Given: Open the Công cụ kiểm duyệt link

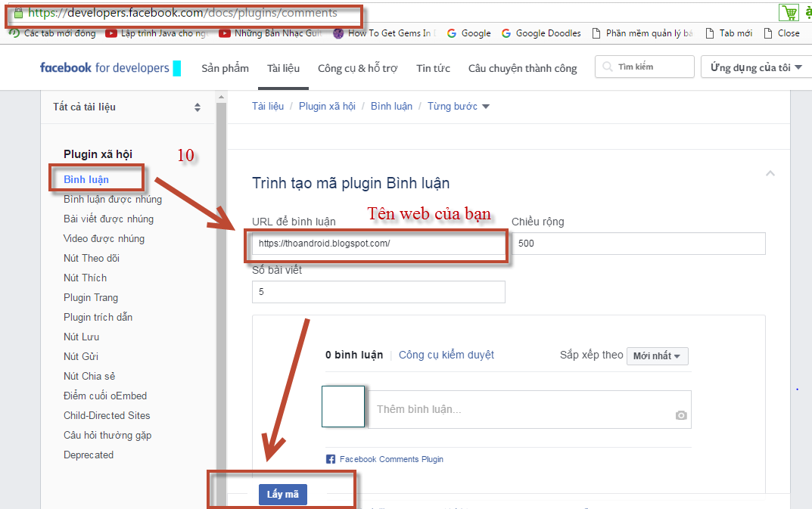Looking at the screenshot, I should click(446, 355).
